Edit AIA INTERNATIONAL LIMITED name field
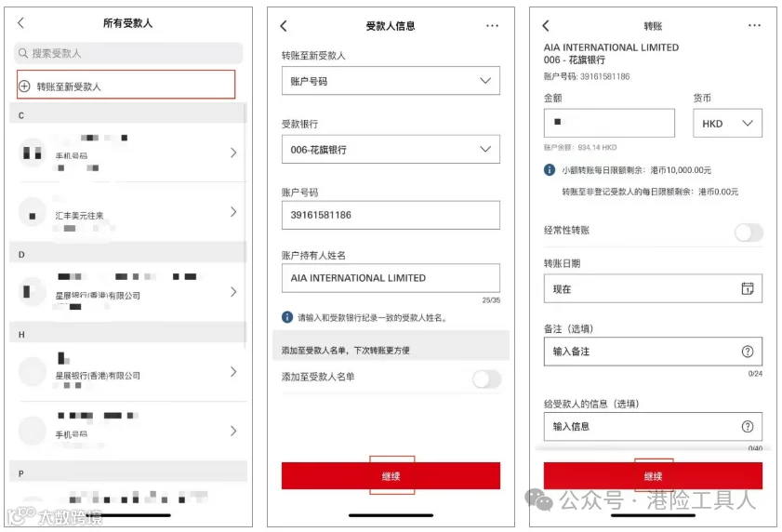The image size is (782, 532). tap(391, 278)
